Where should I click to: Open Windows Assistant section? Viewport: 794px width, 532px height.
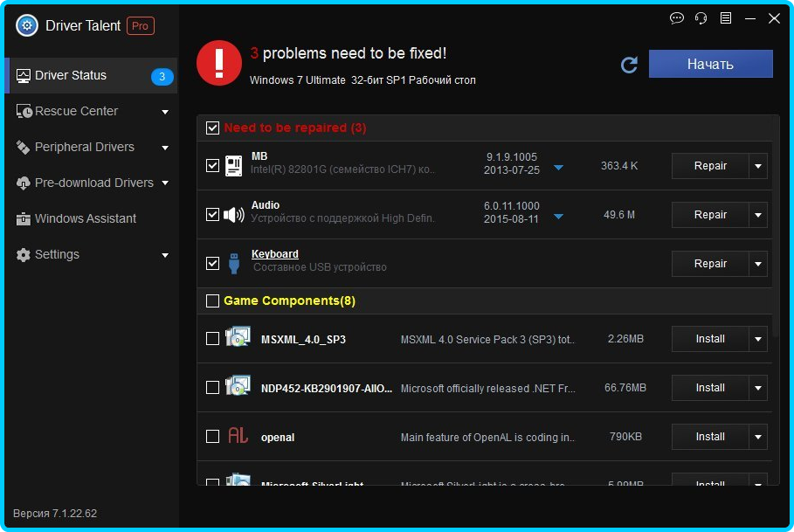tap(91, 218)
